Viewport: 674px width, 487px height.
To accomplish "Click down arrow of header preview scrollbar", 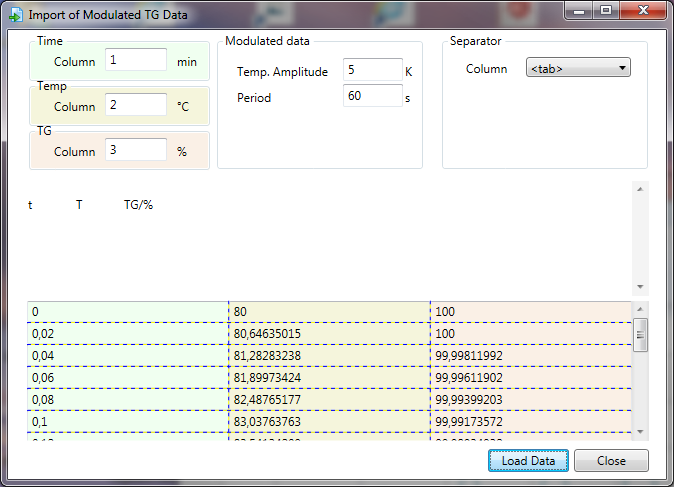I will 640,287.
